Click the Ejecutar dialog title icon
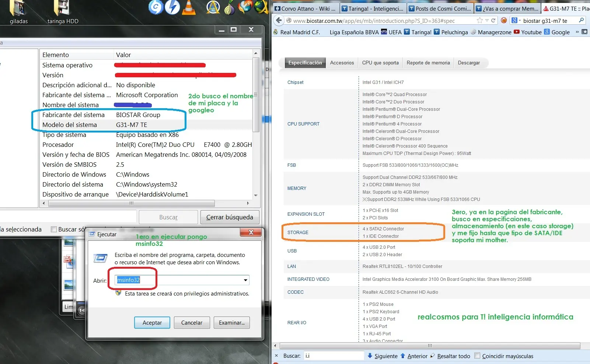Image resolution: width=590 pixels, height=364 pixels. click(x=92, y=234)
